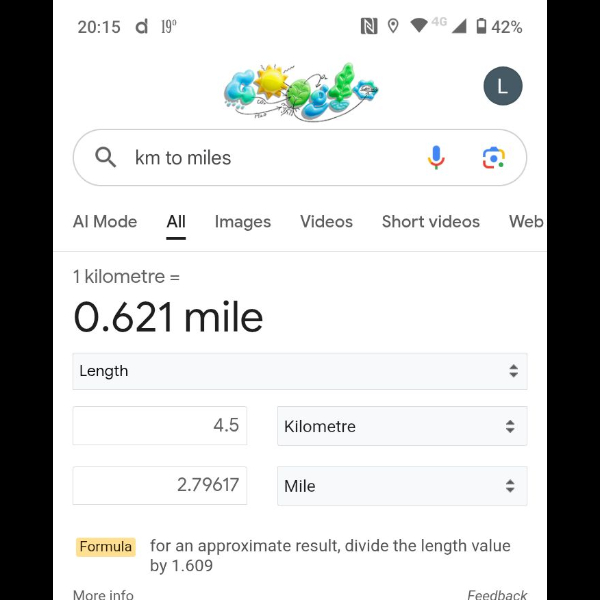Open Google Lens camera search
600x600 pixels.
point(493,157)
